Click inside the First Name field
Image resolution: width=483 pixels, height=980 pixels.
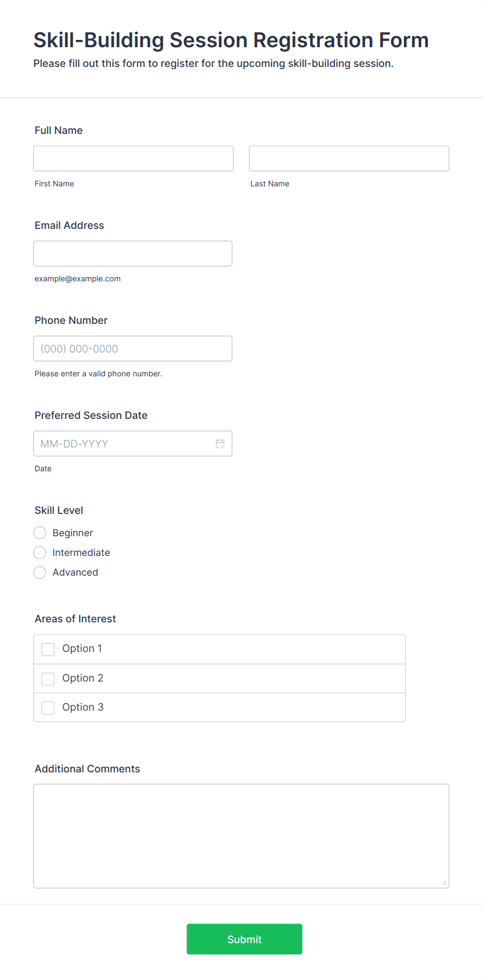pos(133,158)
